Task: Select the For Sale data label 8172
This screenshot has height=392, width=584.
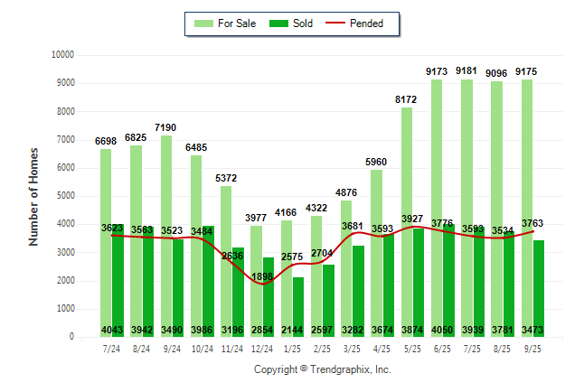Action: 407,99
